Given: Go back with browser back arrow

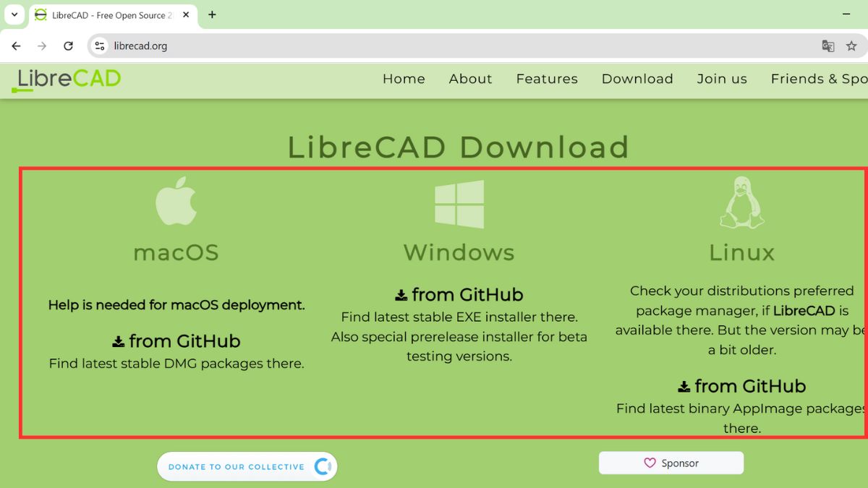Looking at the screenshot, I should tap(16, 46).
